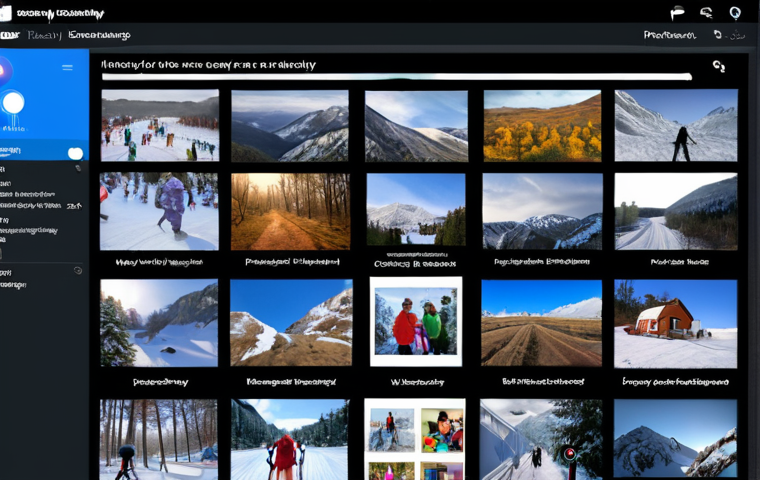The width and height of the screenshot is (760, 480).
Task: Click the white progress bar under gallery heading
Action: (x=396, y=77)
